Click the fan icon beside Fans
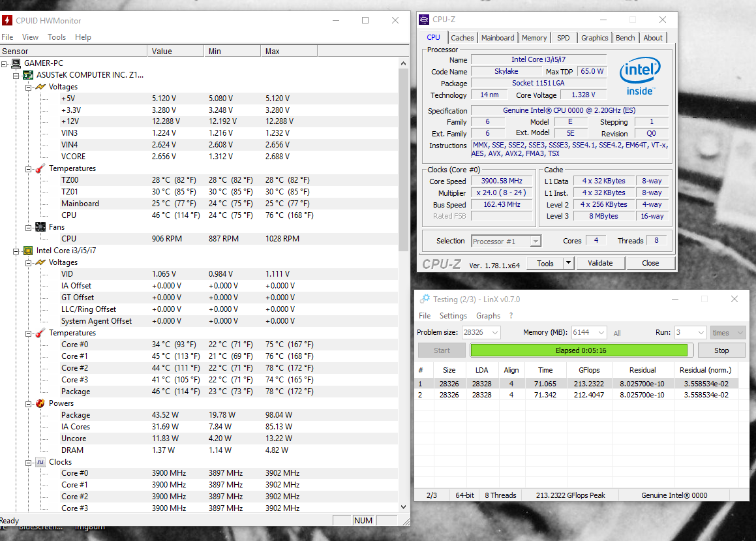 click(x=40, y=226)
